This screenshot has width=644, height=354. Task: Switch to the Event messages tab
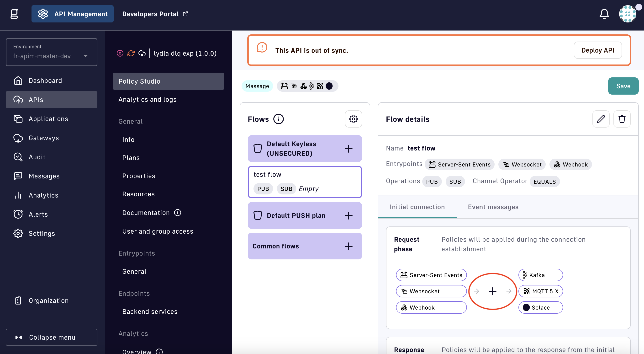point(493,207)
